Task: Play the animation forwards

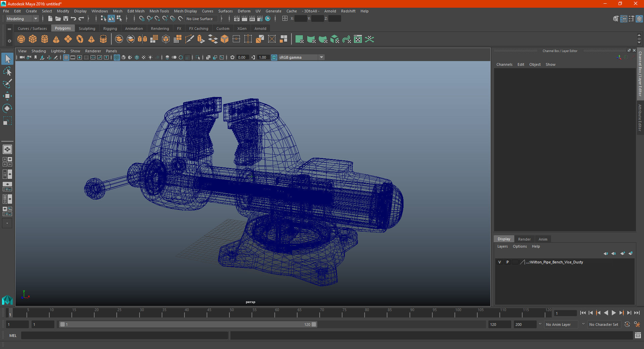Action: [x=613, y=313]
